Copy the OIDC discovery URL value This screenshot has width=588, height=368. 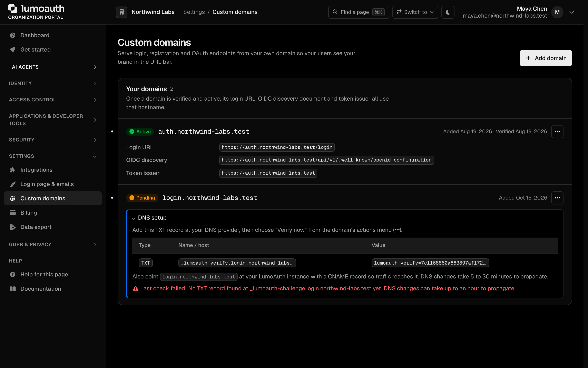tap(326, 160)
